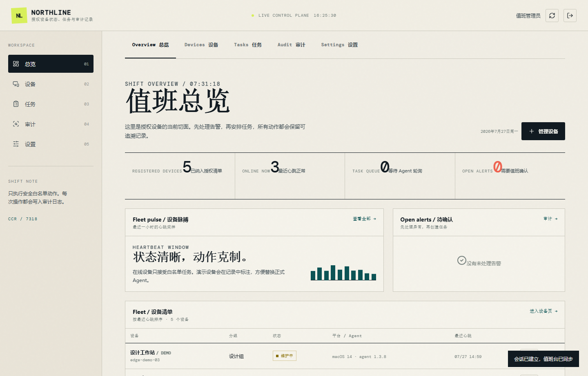The image size is (588, 376).
Task: Click the 平台 / Agent column header
Action: (347, 336)
